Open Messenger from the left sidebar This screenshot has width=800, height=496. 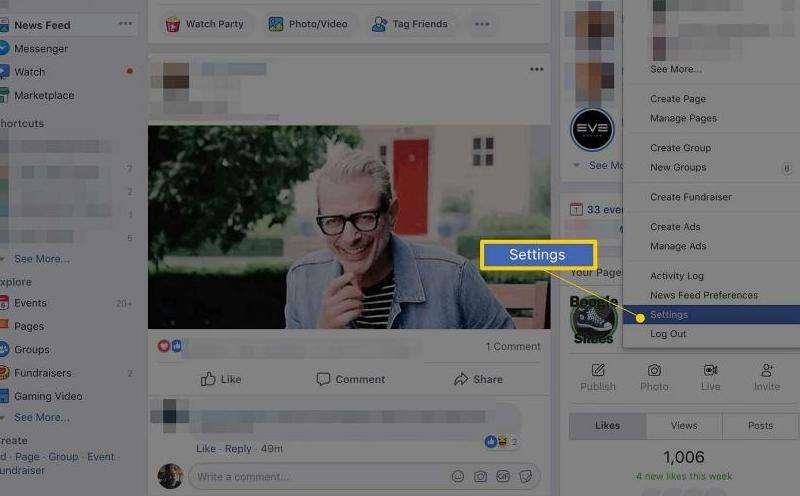tap(40, 48)
